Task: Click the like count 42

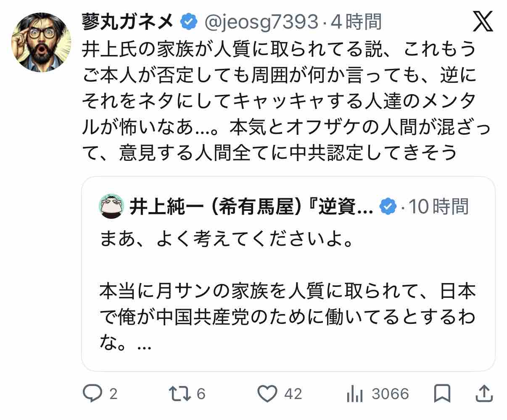Action: pyautogui.click(x=293, y=394)
